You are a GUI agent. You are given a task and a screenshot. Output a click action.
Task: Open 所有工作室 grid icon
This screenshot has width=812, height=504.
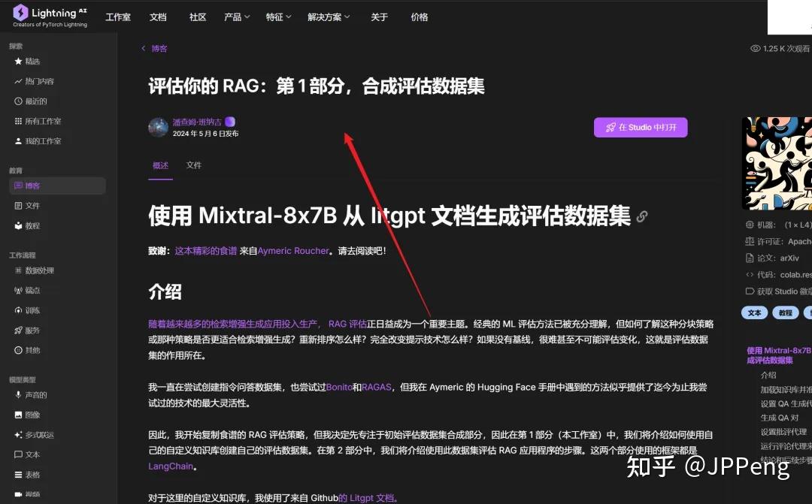17,120
